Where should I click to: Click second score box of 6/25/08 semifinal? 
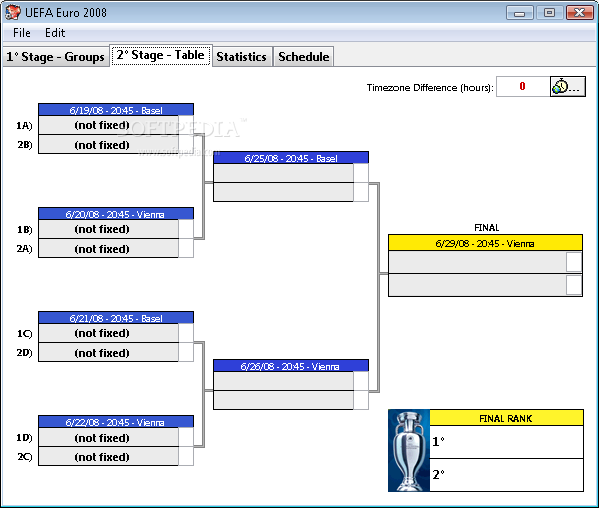click(361, 192)
